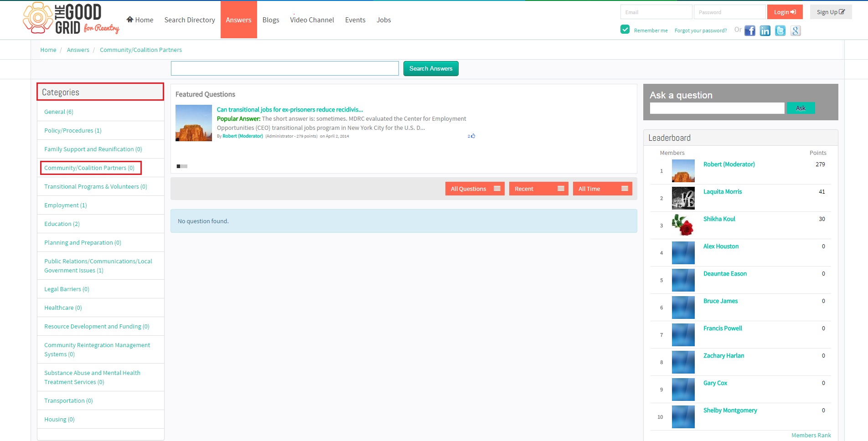868x441 pixels.
Task: Expand the Recent sort dropdown
Action: (538, 189)
